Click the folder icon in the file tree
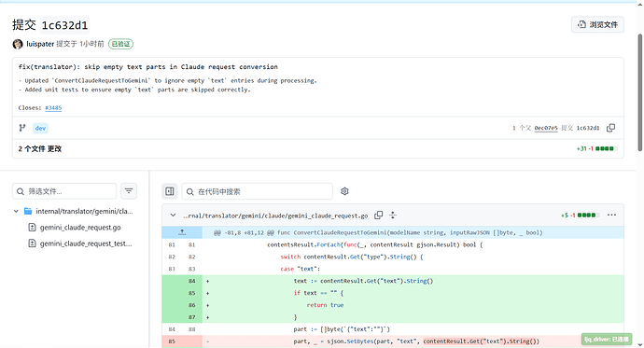Image resolution: width=644 pixels, height=348 pixels. [x=28, y=212]
